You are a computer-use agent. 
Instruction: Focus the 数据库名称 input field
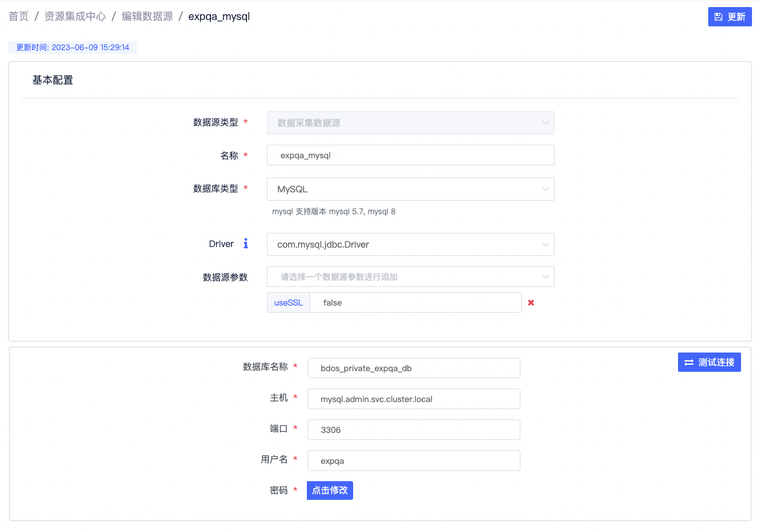point(414,368)
